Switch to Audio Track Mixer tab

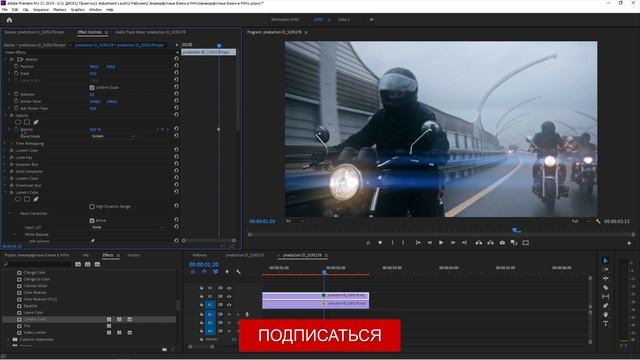click(x=150, y=32)
